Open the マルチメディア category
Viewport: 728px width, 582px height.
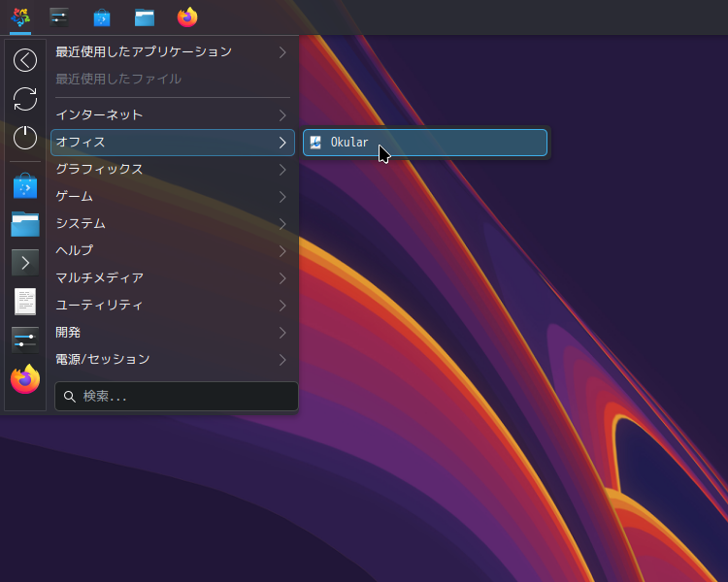(172, 278)
